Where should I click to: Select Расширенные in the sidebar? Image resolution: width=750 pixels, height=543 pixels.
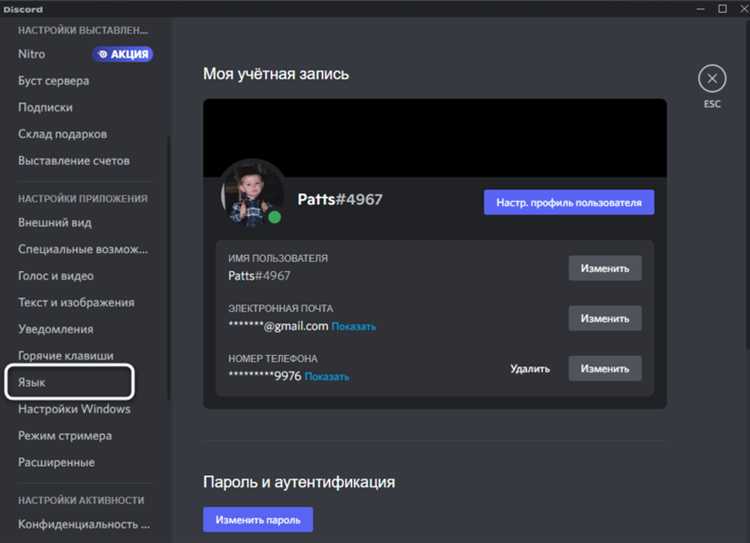tap(56, 463)
